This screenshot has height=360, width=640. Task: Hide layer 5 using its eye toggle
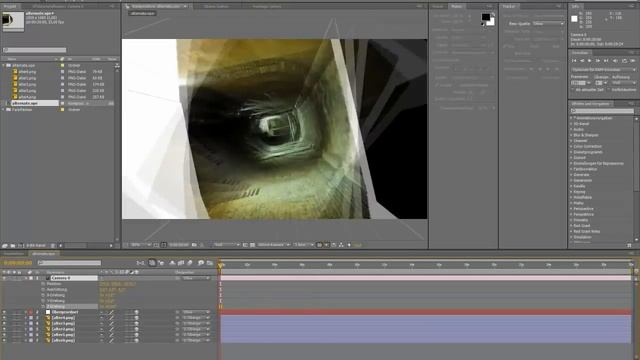point(4,329)
